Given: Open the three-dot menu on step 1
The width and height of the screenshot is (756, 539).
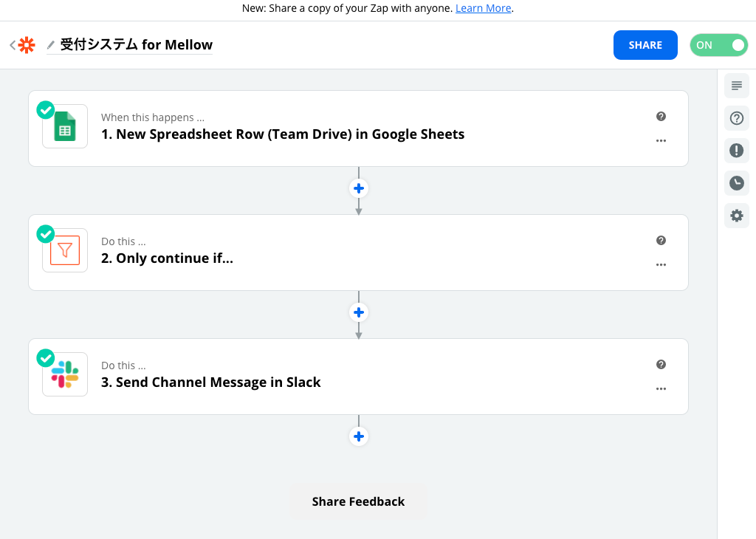Looking at the screenshot, I should [x=661, y=141].
